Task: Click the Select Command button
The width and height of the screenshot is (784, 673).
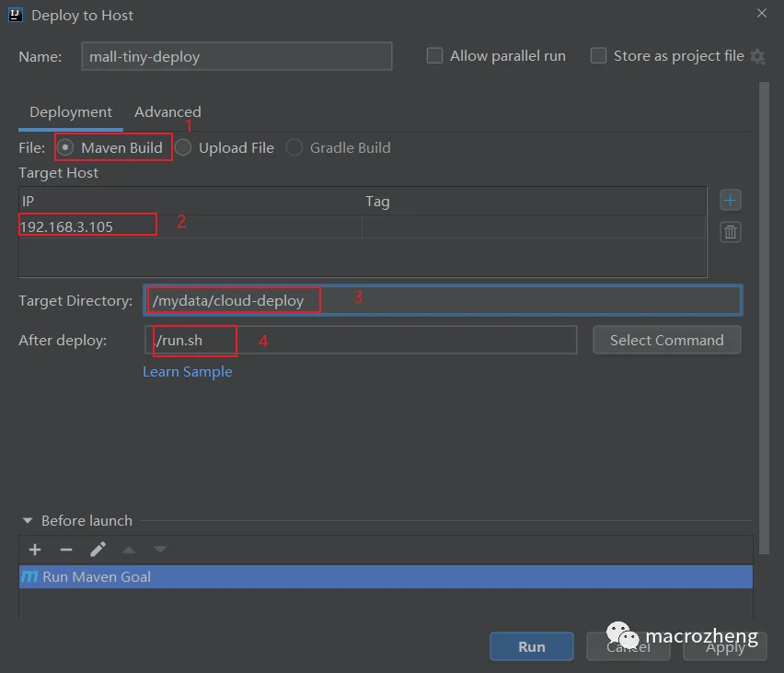Action: coord(666,341)
